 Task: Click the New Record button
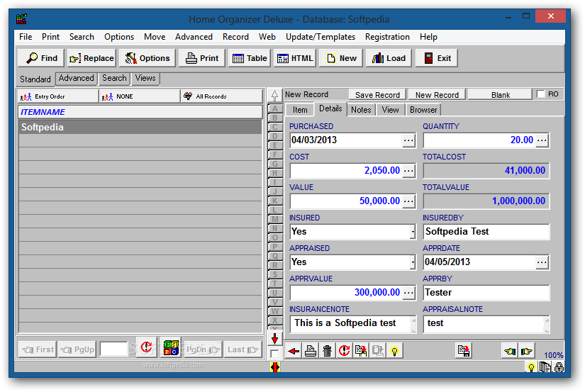point(437,95)
